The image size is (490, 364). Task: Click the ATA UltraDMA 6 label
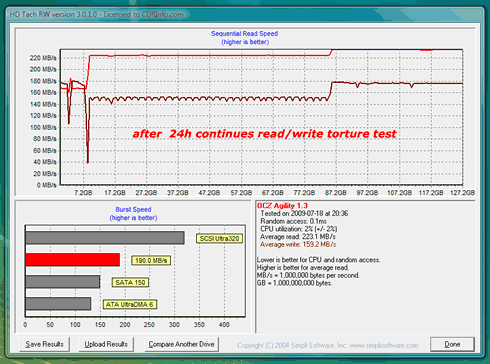click(130, 304)
